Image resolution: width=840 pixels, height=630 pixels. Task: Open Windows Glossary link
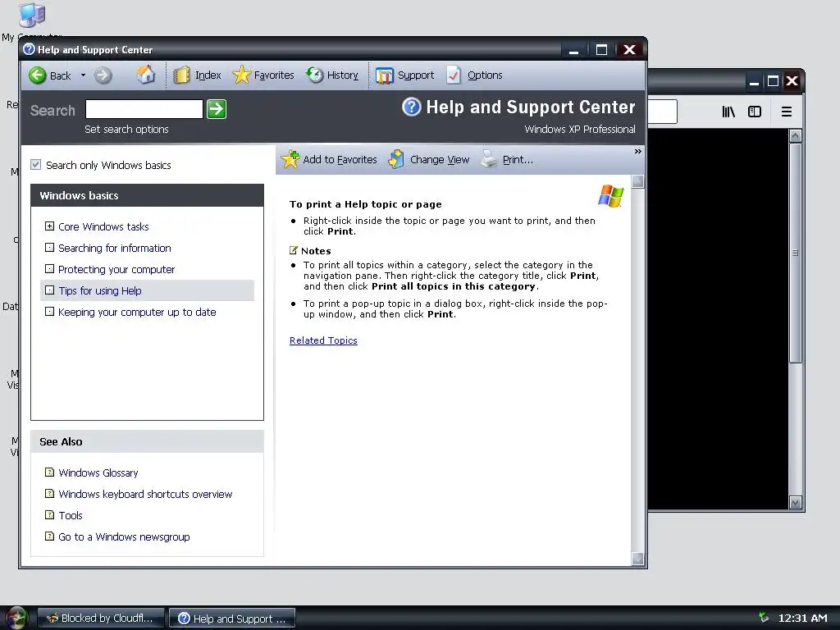coord(98,473)
